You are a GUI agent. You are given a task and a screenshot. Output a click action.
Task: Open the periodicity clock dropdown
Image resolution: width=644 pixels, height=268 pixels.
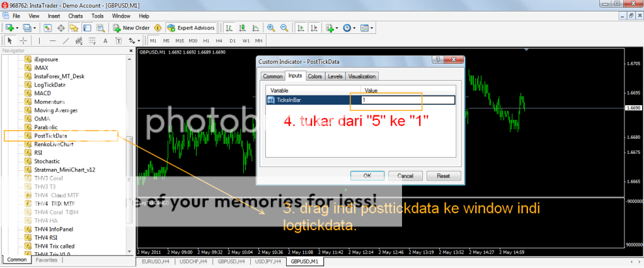click(x=349, y=28)
